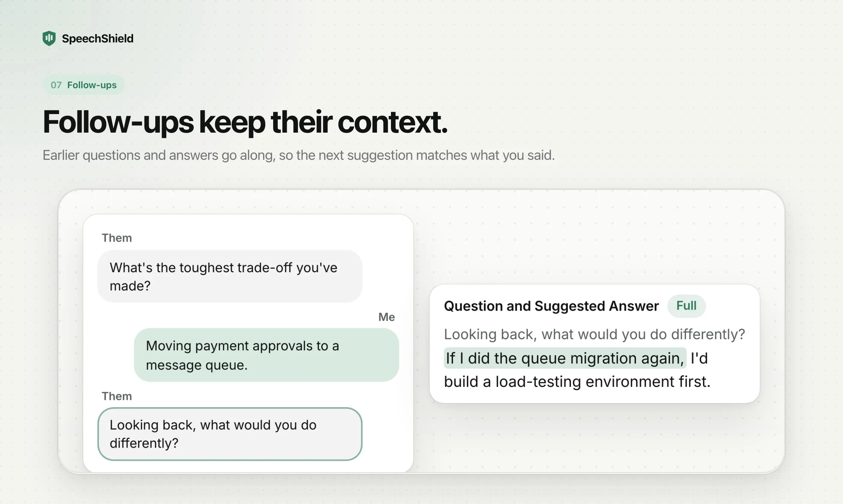Viewport: 843px width, 504px height.
Task: Click the number 07 in the badge
Action: coord(56,85)
